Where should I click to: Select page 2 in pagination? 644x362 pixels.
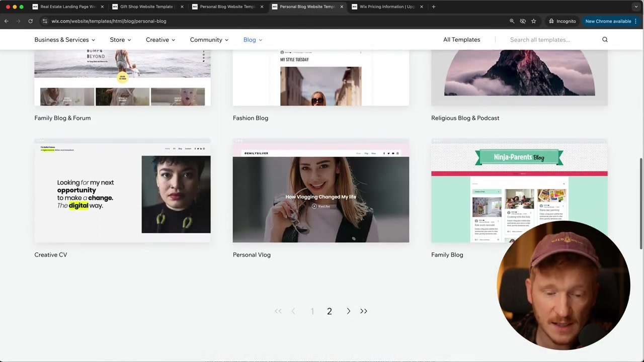tap(330, 312)
